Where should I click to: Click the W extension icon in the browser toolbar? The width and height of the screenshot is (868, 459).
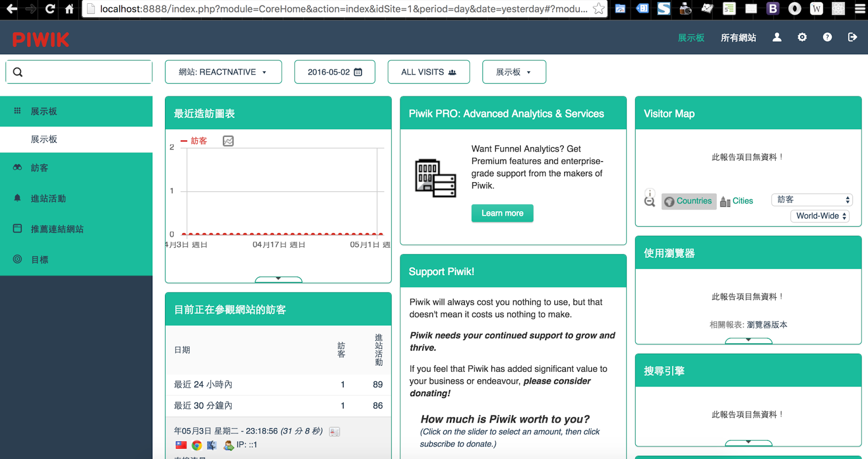tap(816, 9)
